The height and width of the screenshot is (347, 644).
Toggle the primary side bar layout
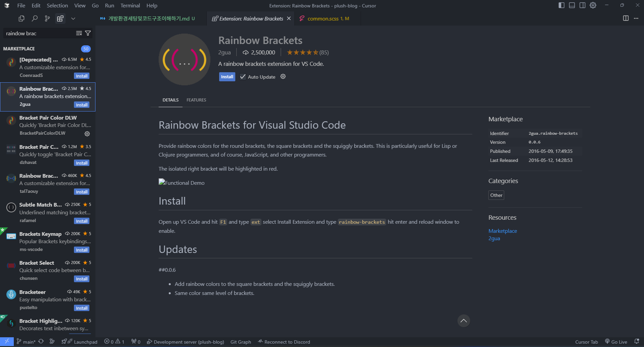point(561,5)
